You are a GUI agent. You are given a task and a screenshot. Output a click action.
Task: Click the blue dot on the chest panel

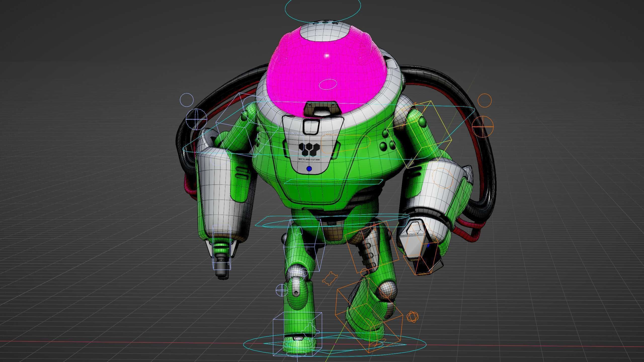click(309, 169)
